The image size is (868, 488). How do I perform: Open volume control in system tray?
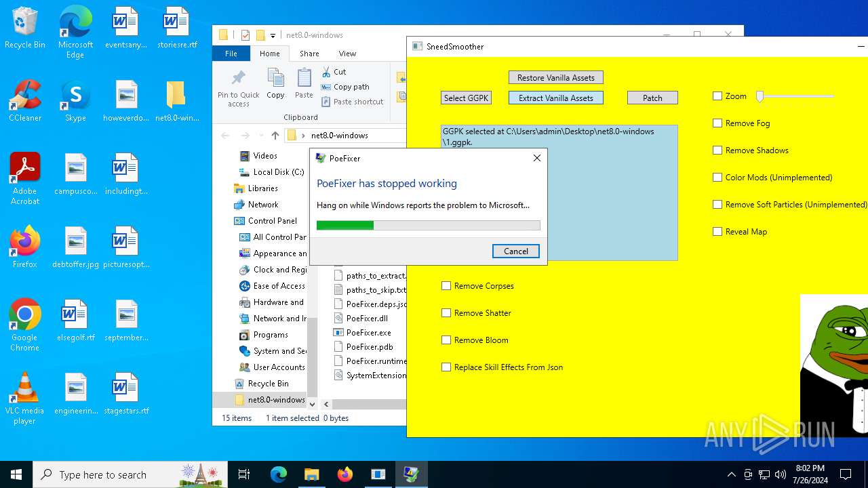click(780, 474)
